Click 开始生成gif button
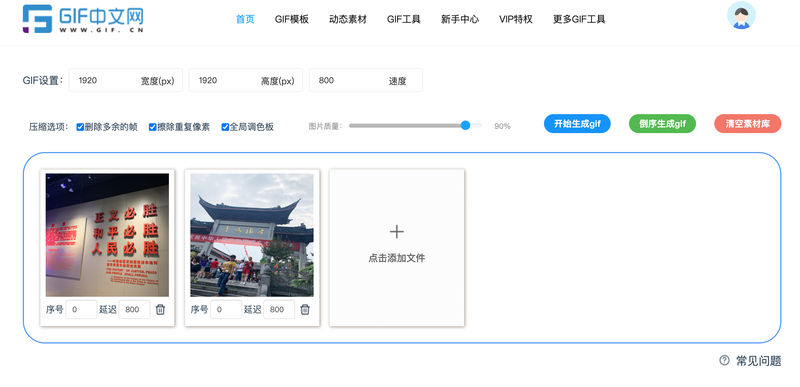Viewport: 800px width, 387px height. [x=577, y=124]
